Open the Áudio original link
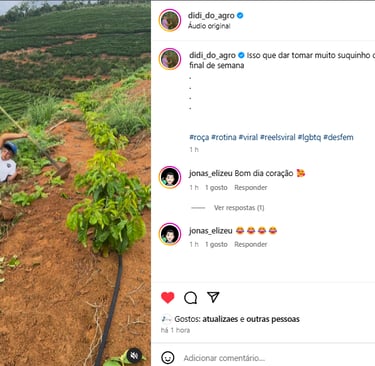This screenshot has height=366, width=375. point(209,26)
